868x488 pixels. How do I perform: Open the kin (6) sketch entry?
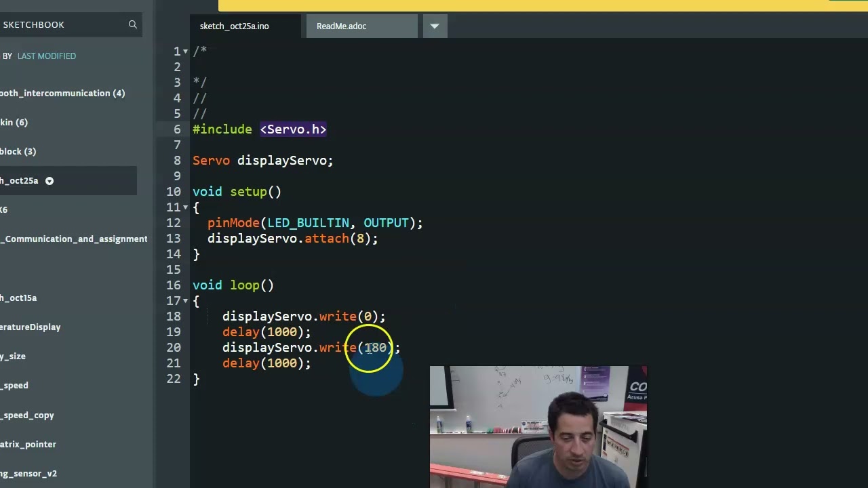14,122
